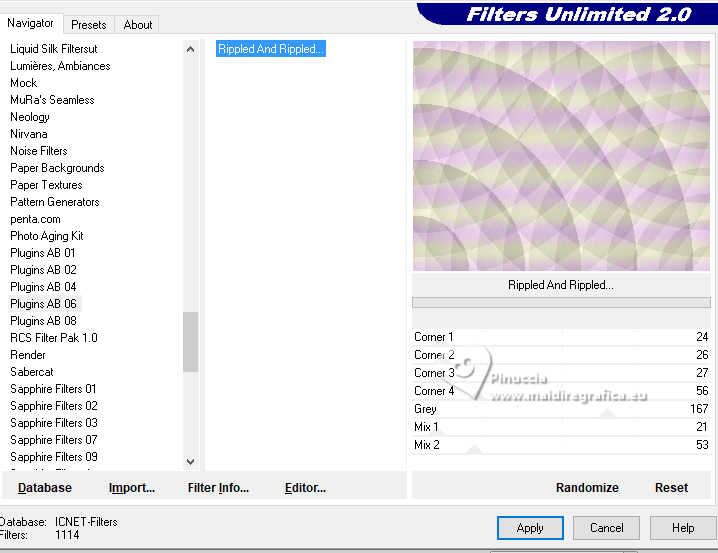
Task: Select RCS Filter Pak 1.0 category
Action: pyautogui.click(x=54, y=338)
